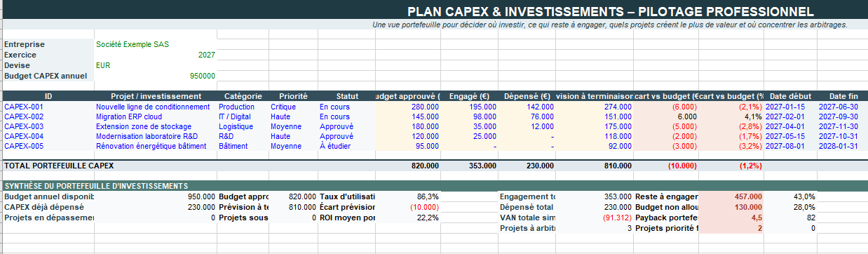Select category cell IT / Digital

click(243, 116)
